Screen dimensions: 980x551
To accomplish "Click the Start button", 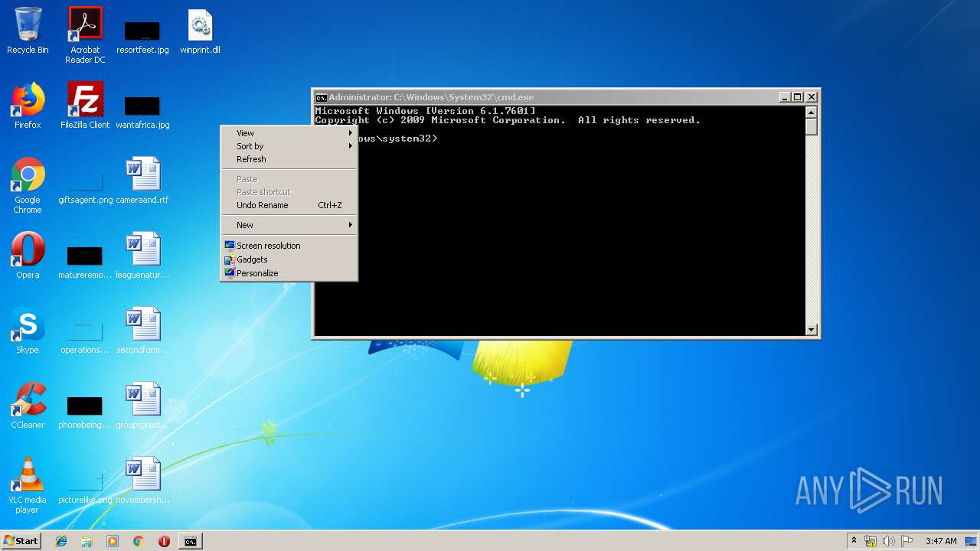I will pos(21,541).
